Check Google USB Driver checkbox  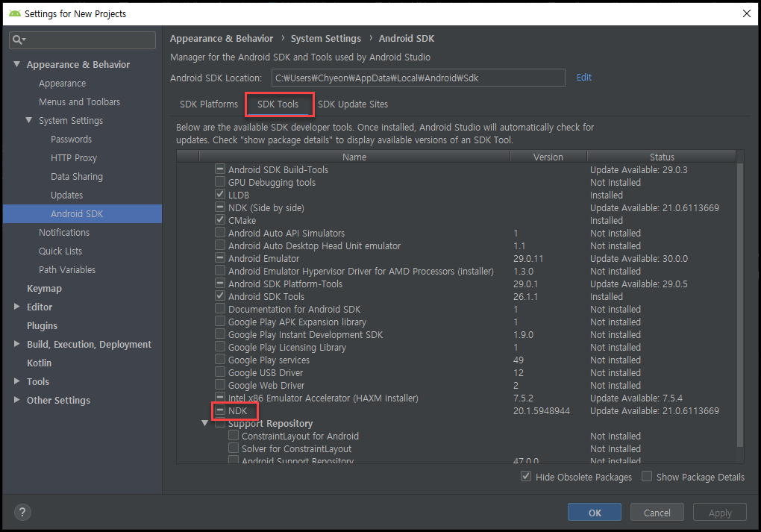(x=220, y=372)
